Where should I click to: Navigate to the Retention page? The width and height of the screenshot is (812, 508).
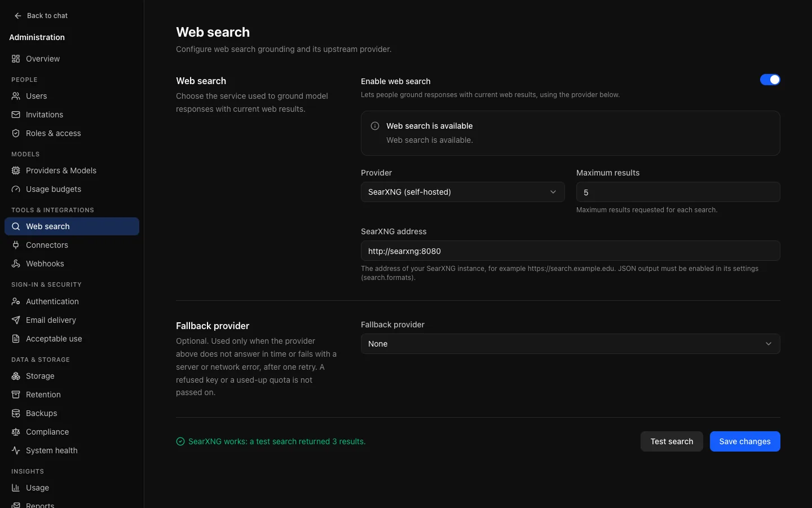72,395
